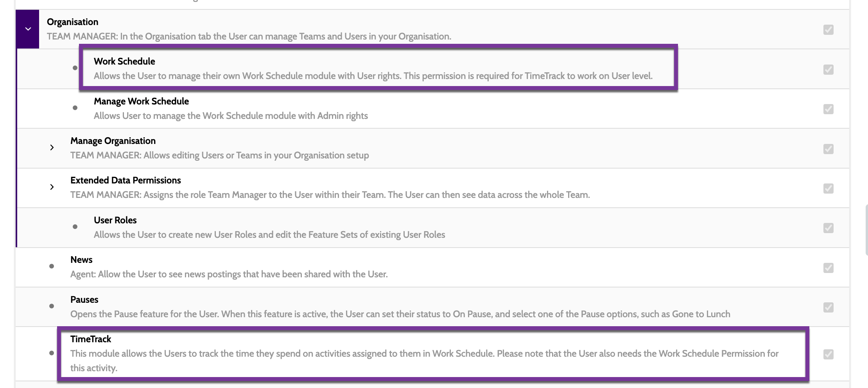Toggle the Manage Work Schedule checkbox
This screenshot has width=868, height=388.
[x=828, y=109]
